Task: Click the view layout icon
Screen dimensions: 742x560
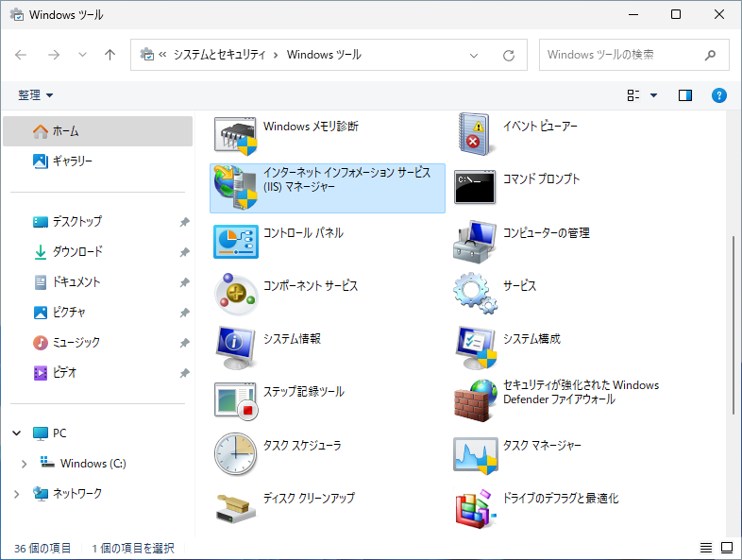Action: (x=633, y=95)
